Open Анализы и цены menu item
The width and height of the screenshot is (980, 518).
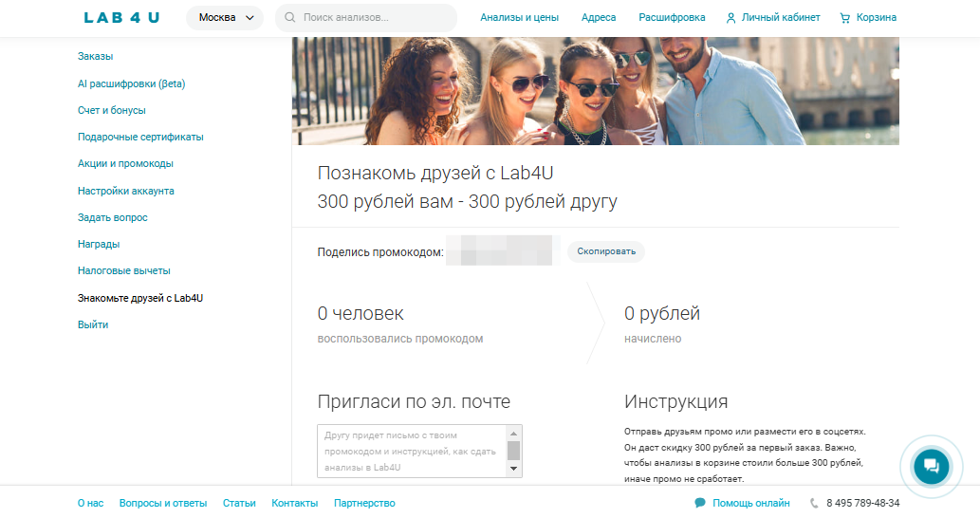(x=519, y=17)
